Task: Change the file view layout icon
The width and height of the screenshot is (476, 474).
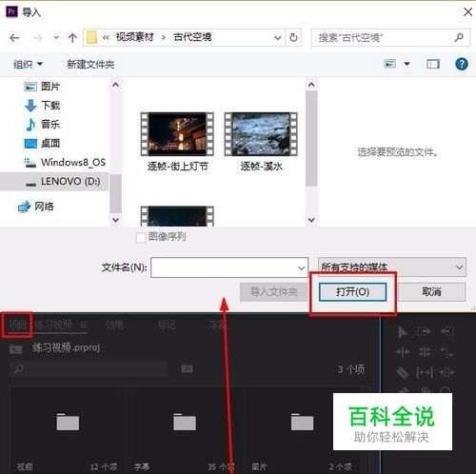Action: tap(390, 64)
